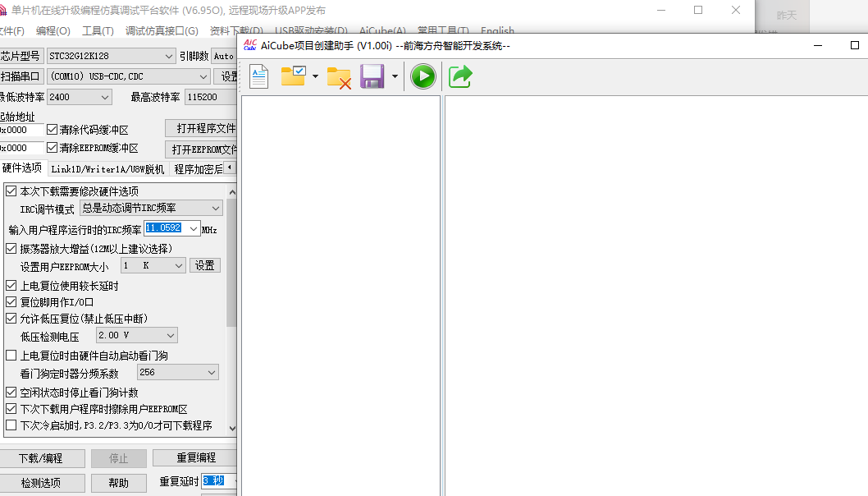Open watchdog prescaler 256 dropdown
Image resolution: width=868 pixels, height=496 pixels.
tap(178, 373)
